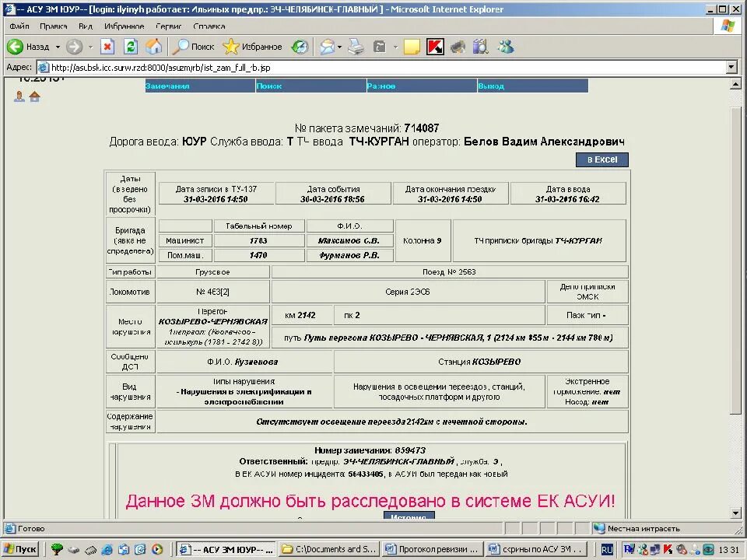Click the История button at bottom
Viewport: 747px width, 560px height.
pyautogui.click(x=409, y=516)
